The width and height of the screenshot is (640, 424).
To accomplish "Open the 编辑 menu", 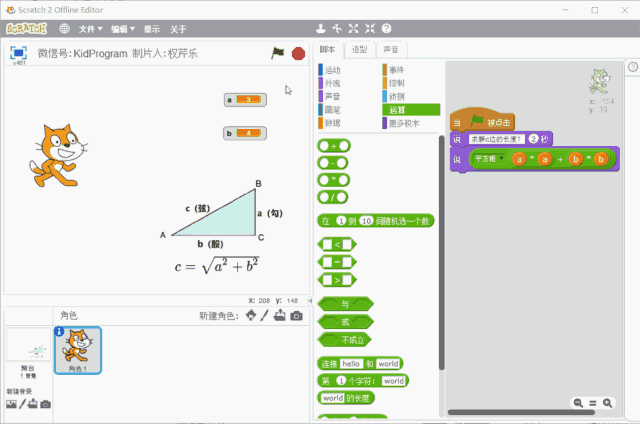I will tap(123, 28).
